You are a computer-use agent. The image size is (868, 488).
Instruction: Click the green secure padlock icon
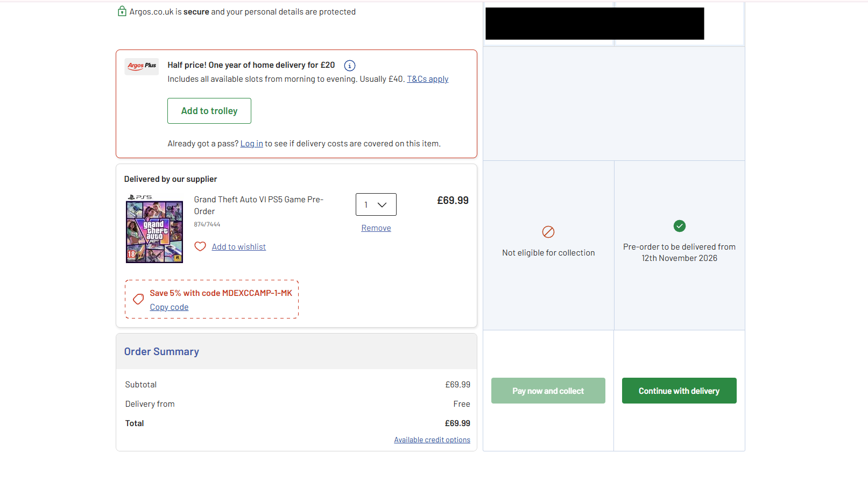coord(122,11)
